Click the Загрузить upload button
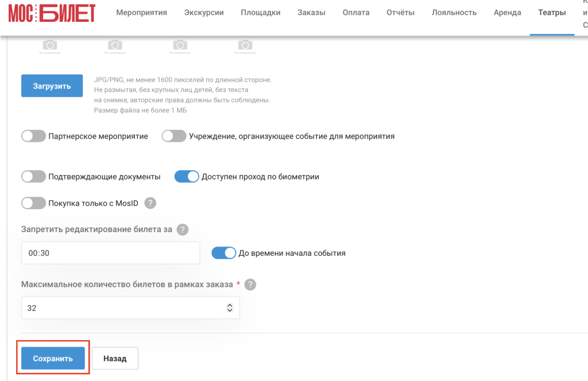 (x=52, y=86)
